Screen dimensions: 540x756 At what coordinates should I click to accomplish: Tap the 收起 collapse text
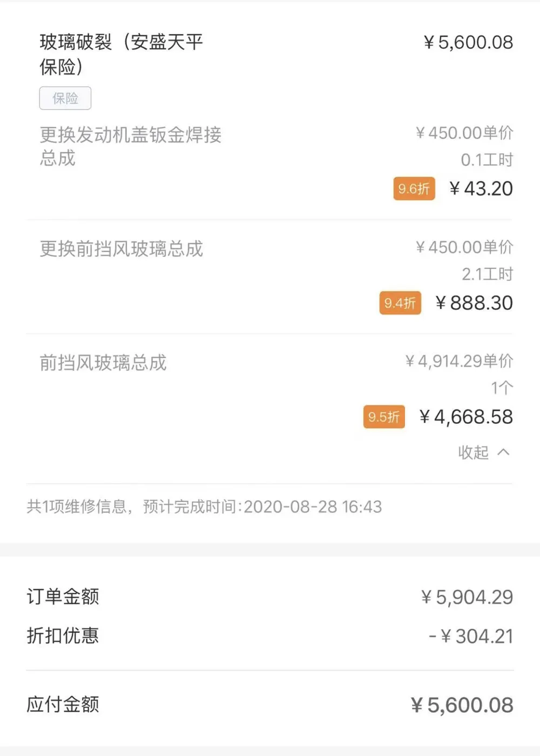click(x=473, y=452)
